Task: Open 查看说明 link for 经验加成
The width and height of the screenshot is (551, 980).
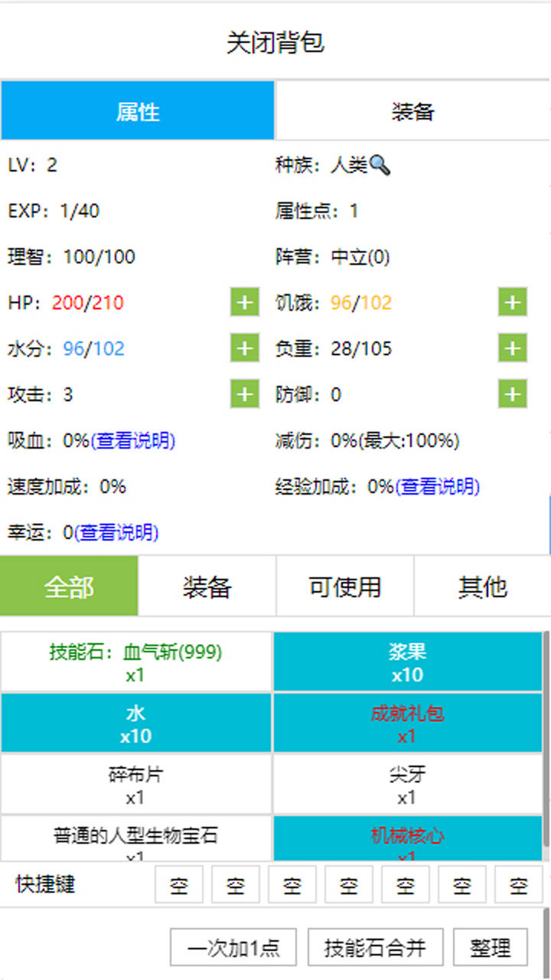Action: (x=437, y=487)
